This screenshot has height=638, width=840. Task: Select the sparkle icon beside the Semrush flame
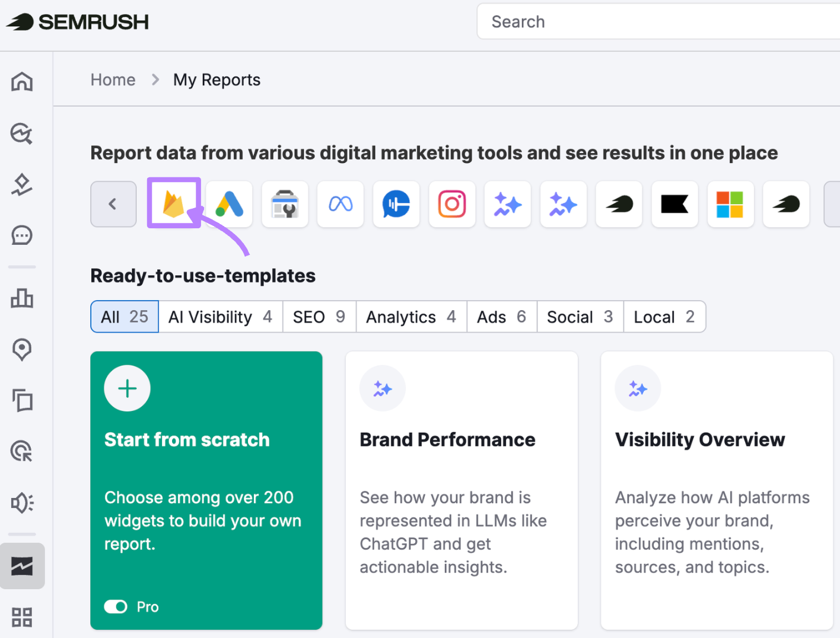click(x=564, y=204)
